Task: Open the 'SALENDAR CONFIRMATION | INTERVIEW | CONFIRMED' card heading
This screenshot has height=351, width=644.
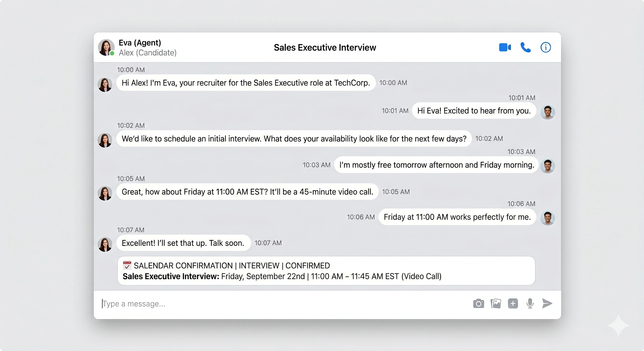Action: point(232,266)
